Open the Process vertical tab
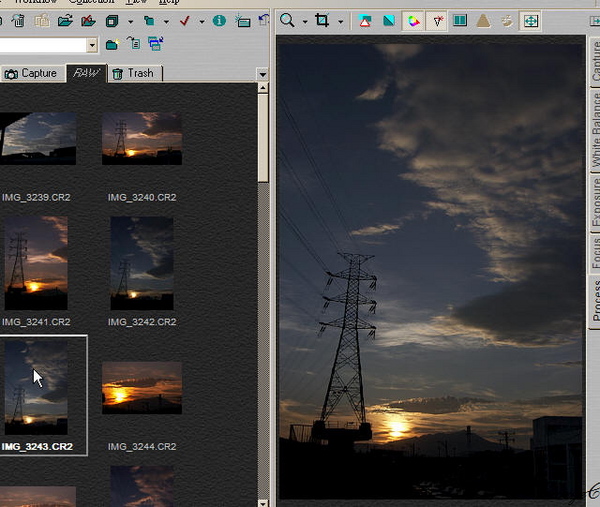The height and width of the screenshot is (507, 600). pos(595,300)
